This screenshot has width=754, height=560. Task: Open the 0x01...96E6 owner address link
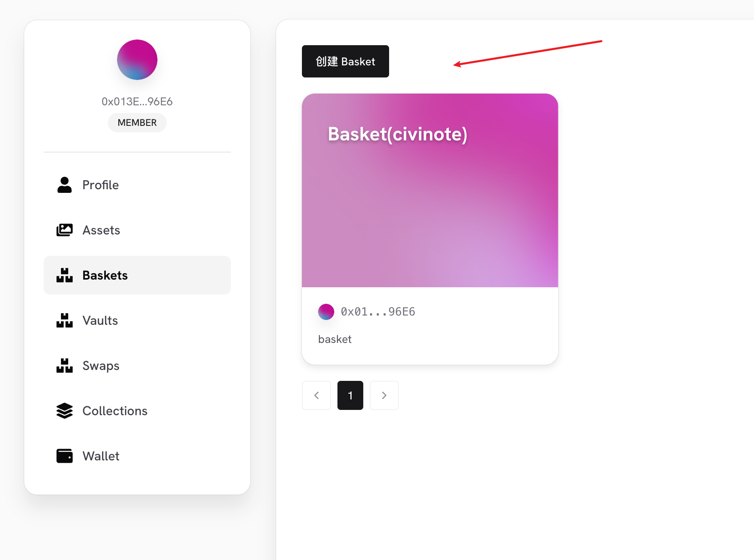tap(378, 312)
